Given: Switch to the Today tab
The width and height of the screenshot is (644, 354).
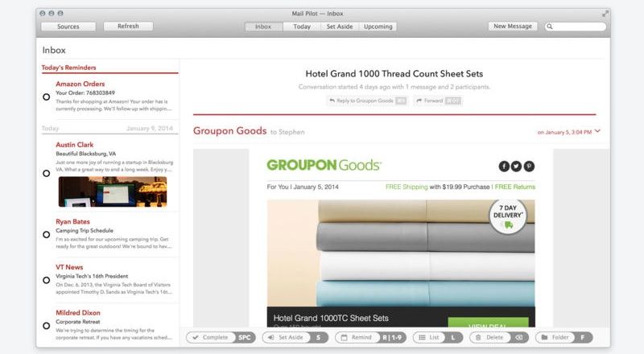Looking at the screenshot, I should tap(302, 27).
